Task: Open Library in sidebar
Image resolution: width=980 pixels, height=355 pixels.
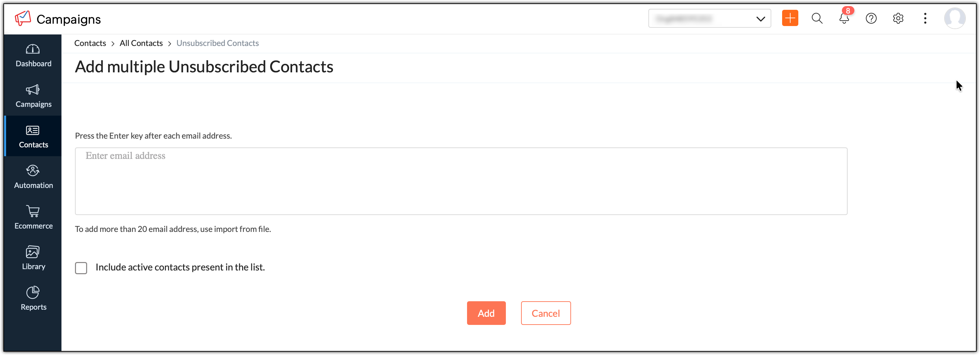Action: click(33, 258)
